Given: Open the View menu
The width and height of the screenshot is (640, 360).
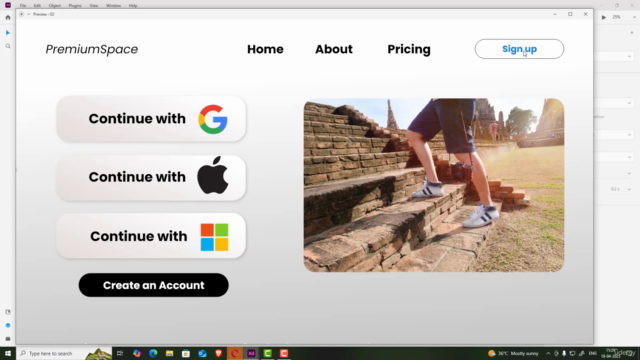Looking at the screenshot, I should 93,6.
